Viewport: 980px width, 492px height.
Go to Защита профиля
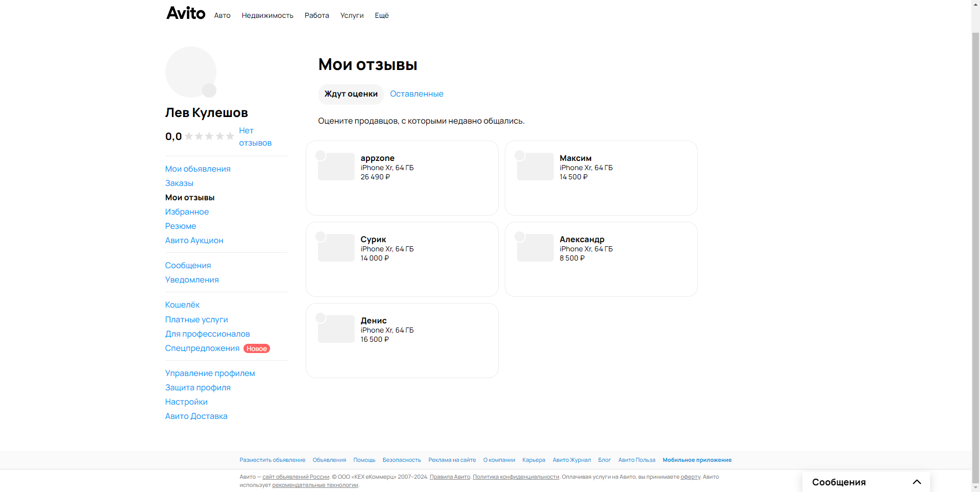(198, 387)
